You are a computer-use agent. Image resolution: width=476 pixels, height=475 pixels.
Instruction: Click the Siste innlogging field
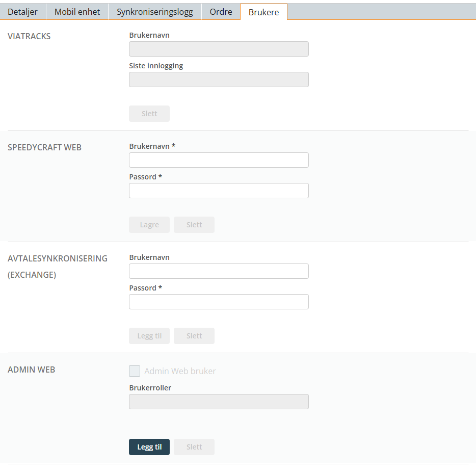pos(219,80)
